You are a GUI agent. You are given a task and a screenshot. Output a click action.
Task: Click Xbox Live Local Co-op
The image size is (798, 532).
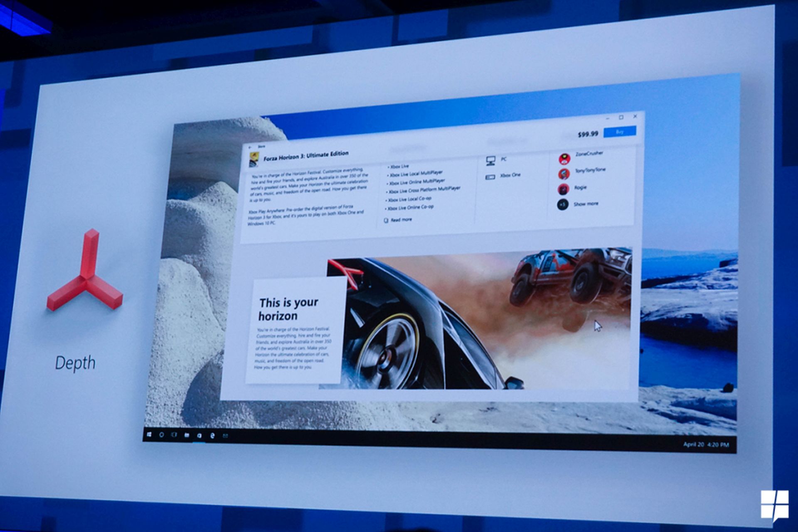409,199
